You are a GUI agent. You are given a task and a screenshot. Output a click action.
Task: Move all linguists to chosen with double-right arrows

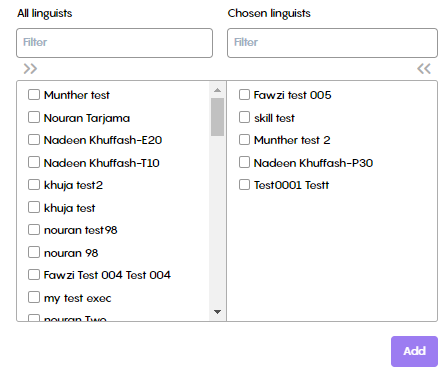coord(30,69)
